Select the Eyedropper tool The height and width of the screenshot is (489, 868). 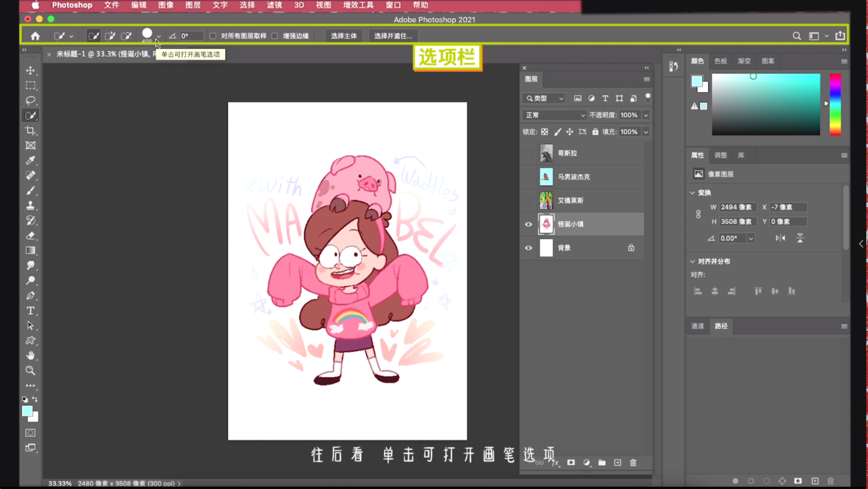click(x=30, y=160)
